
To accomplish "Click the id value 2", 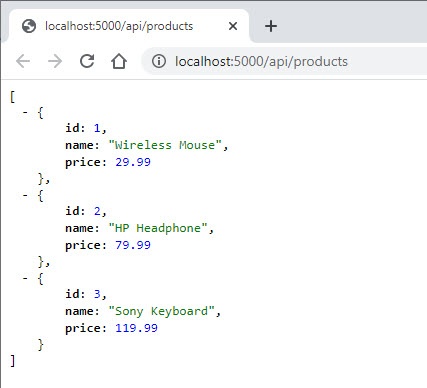I will pos(97,211).
